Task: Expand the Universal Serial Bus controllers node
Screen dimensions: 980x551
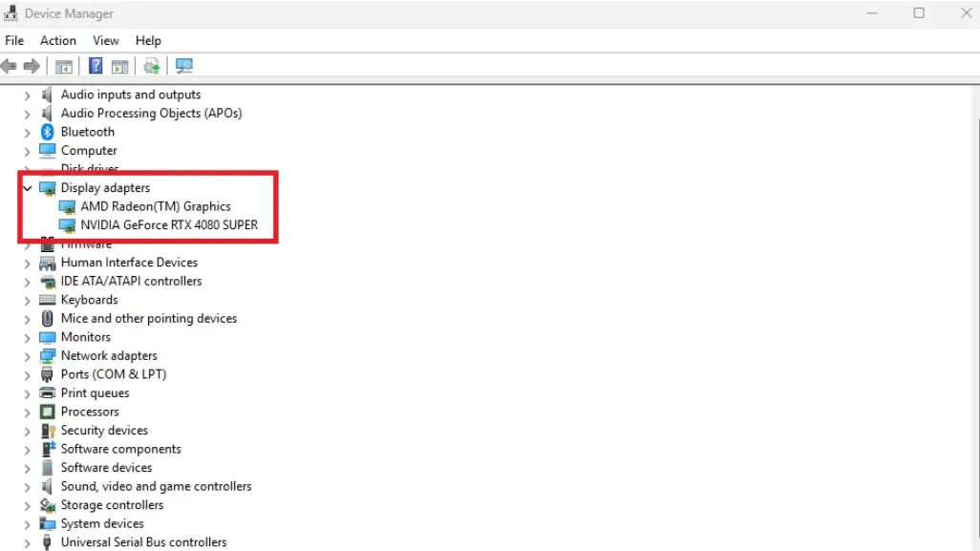Action: click(27, 542)
